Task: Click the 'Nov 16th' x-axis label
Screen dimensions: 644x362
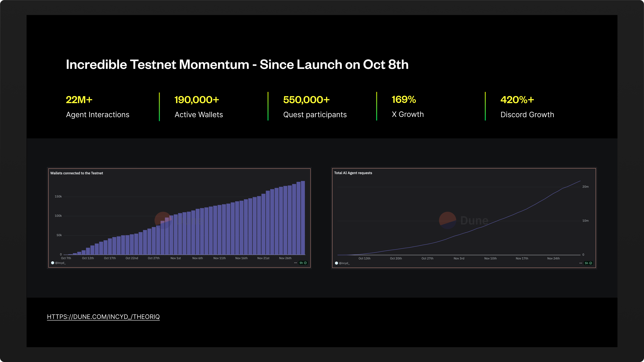Action: pos(241,258)
